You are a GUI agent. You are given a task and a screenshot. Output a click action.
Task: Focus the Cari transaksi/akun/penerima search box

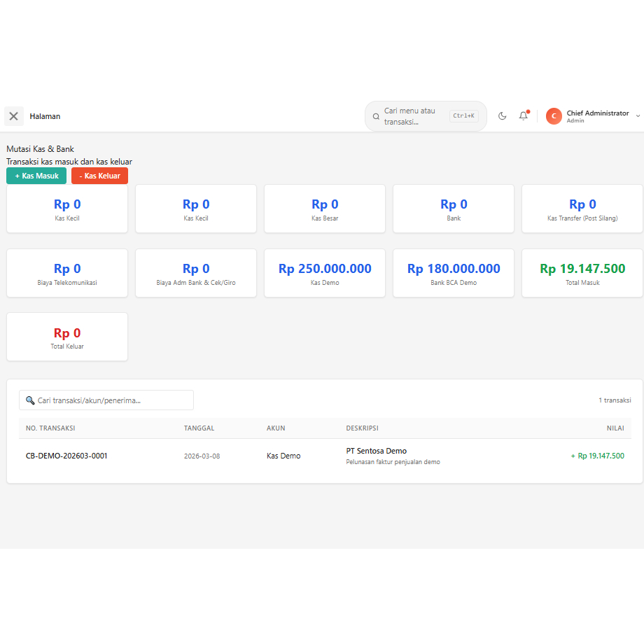(x=106, y=400)
